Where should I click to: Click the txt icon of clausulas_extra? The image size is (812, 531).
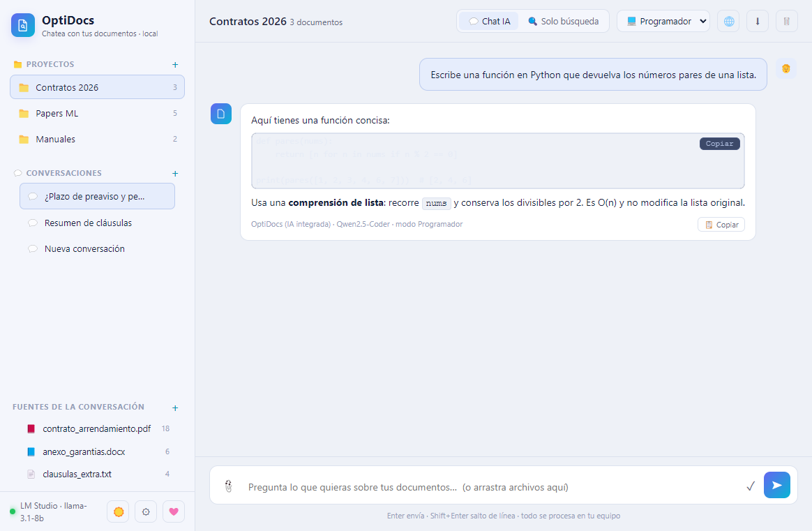pos(31,474)
